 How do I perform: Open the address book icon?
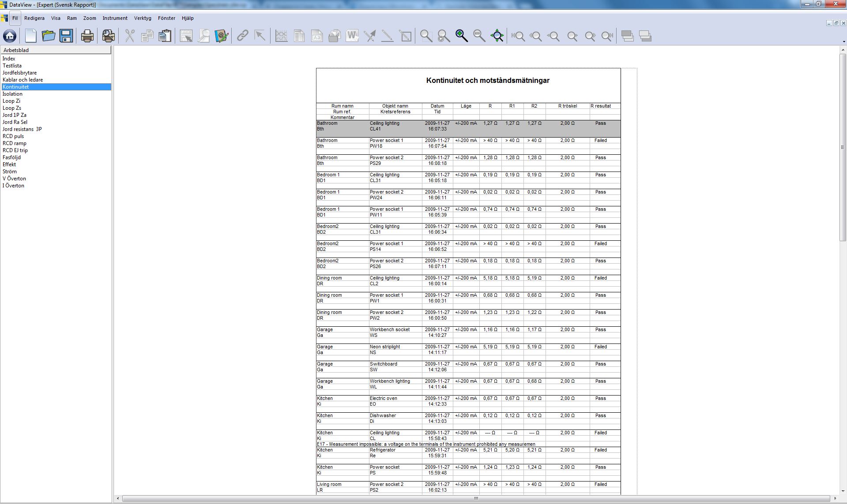pyautogui.click(x=221, y=36)
